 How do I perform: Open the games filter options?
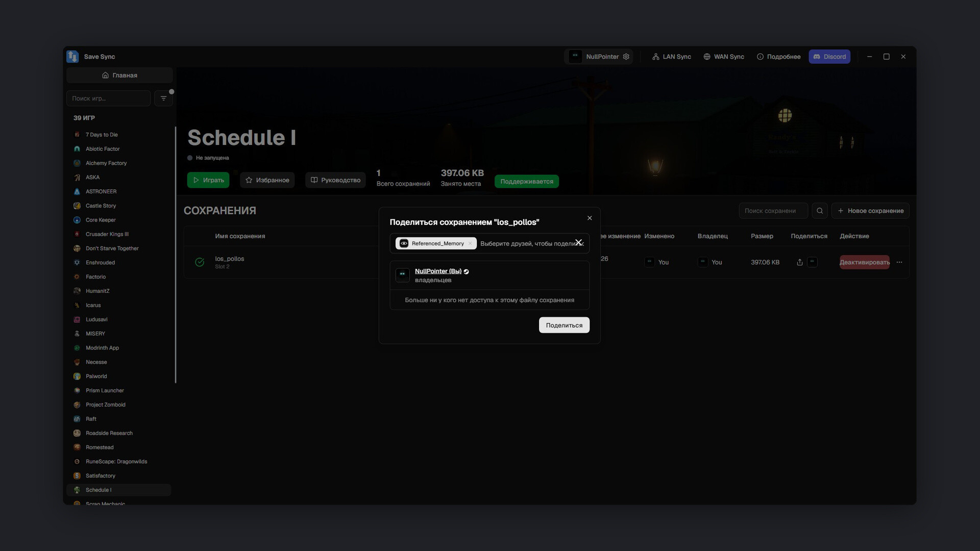pyautogui.click(x=163, y=98)
